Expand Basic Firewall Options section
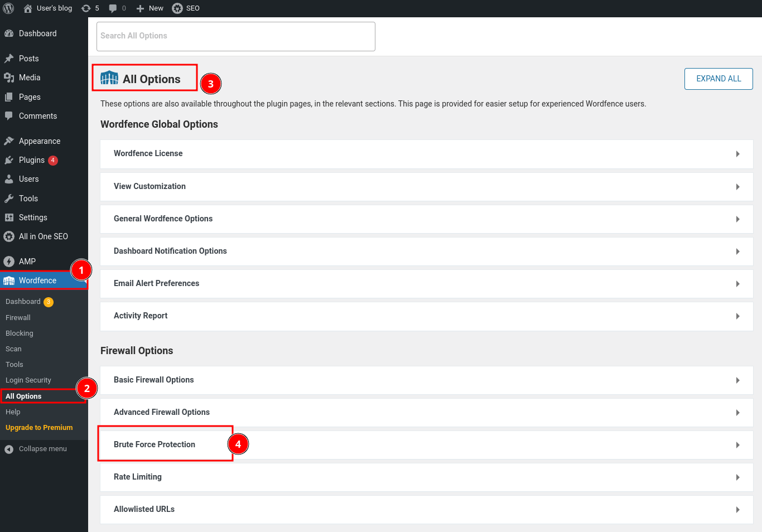762x532 pixels. [737, 380]
